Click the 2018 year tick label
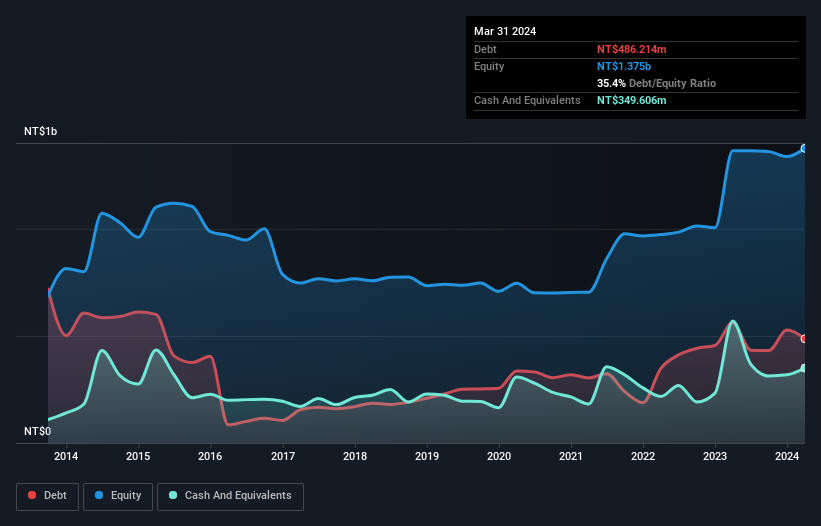 click(x=354, y=457)
